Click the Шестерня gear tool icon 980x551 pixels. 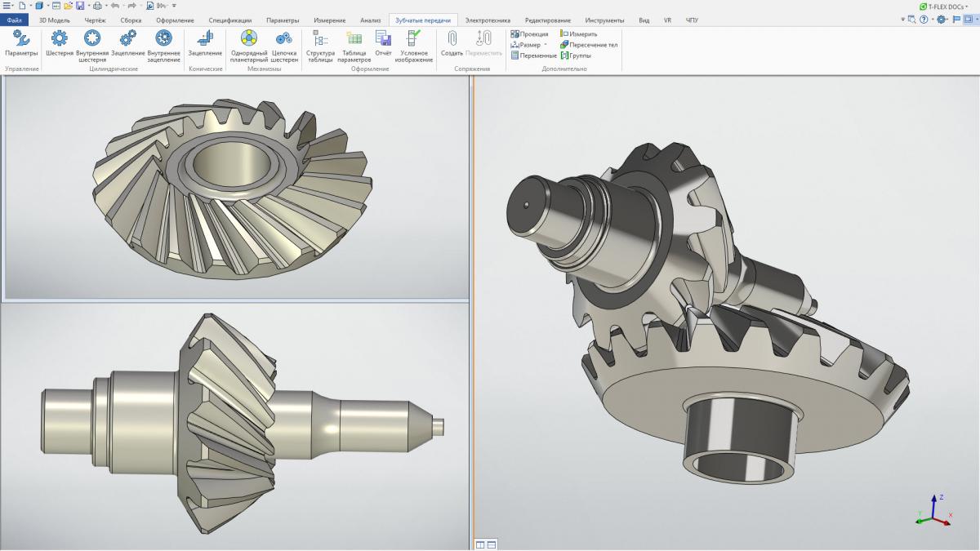tap(59, 38)
